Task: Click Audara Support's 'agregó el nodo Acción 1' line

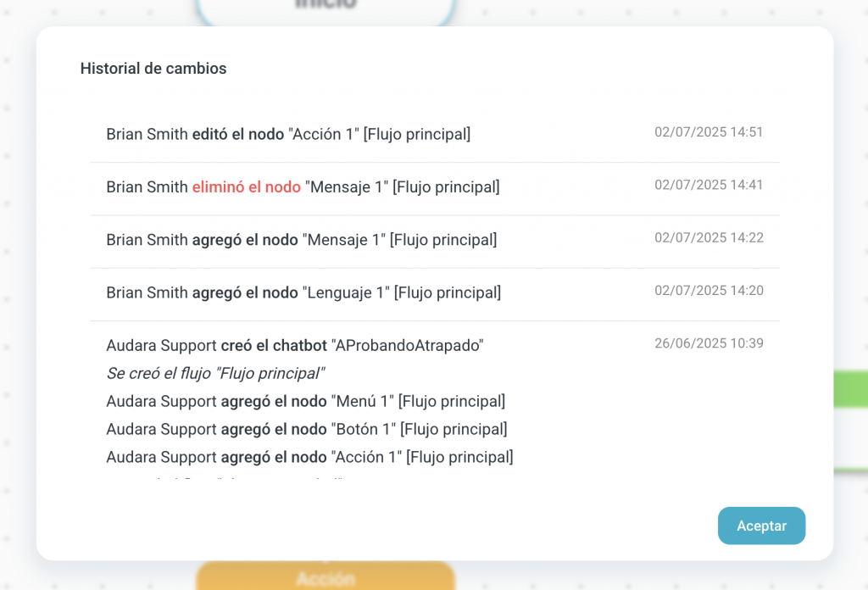Action: (309, 457)
